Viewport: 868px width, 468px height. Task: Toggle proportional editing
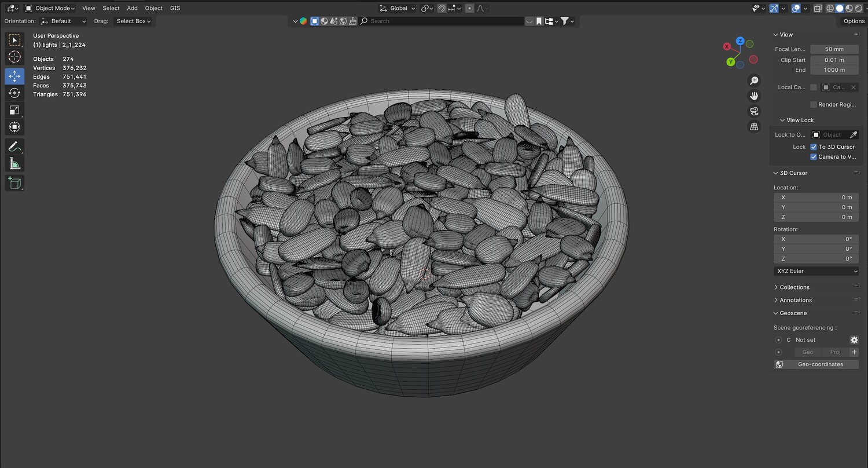[469, 8]
